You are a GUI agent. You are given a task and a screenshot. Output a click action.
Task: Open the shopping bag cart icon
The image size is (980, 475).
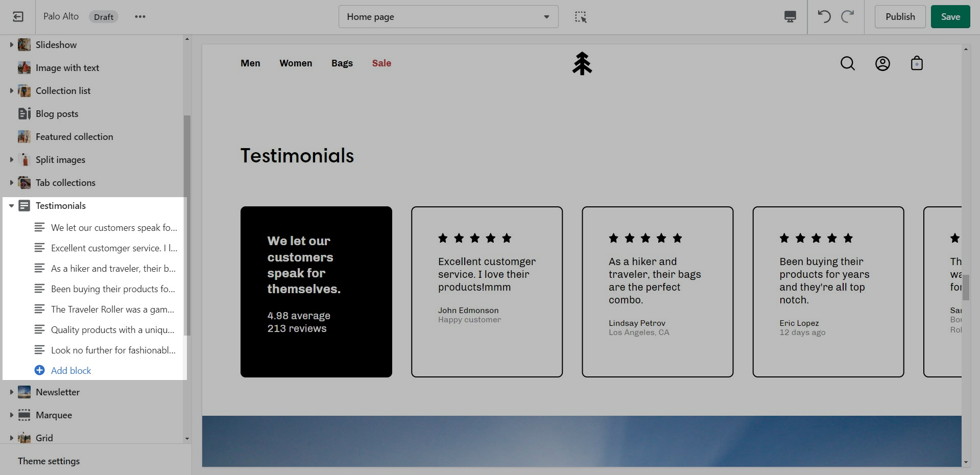[917, 63]
